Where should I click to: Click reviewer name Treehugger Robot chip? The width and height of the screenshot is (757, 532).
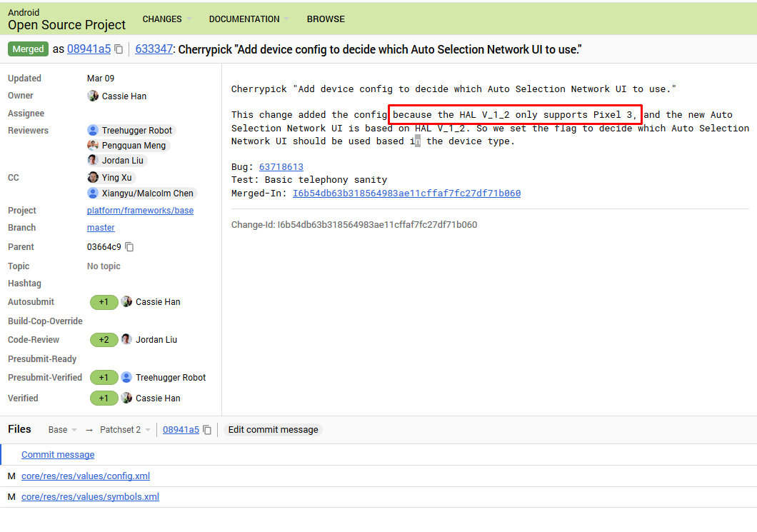pyautogui.click(x=136, y=131)
